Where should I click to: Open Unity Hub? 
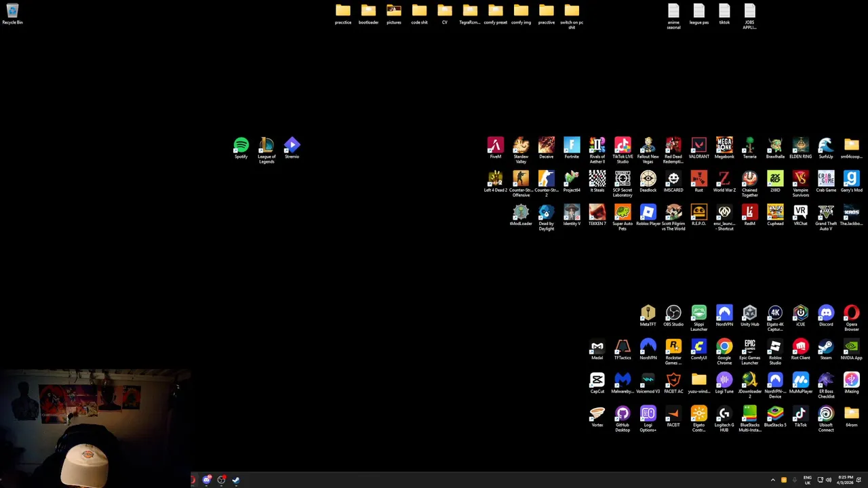pos(749,316)
